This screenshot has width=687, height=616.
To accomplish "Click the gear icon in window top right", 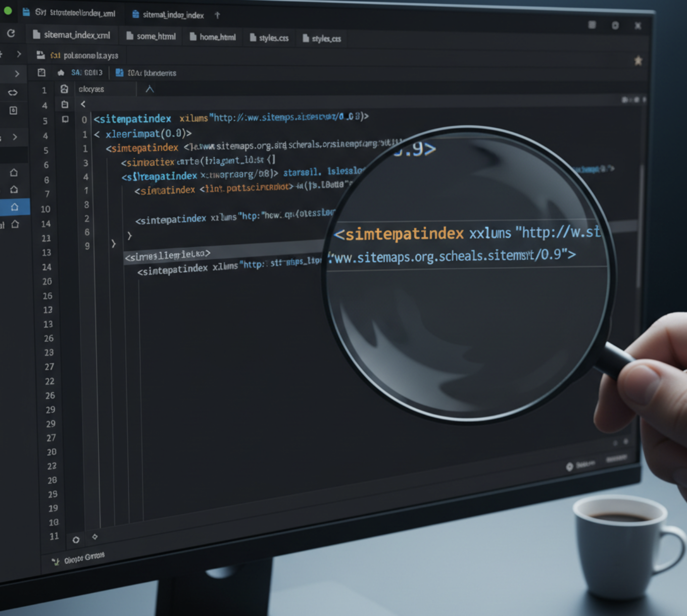I will (x=615, y=25).
